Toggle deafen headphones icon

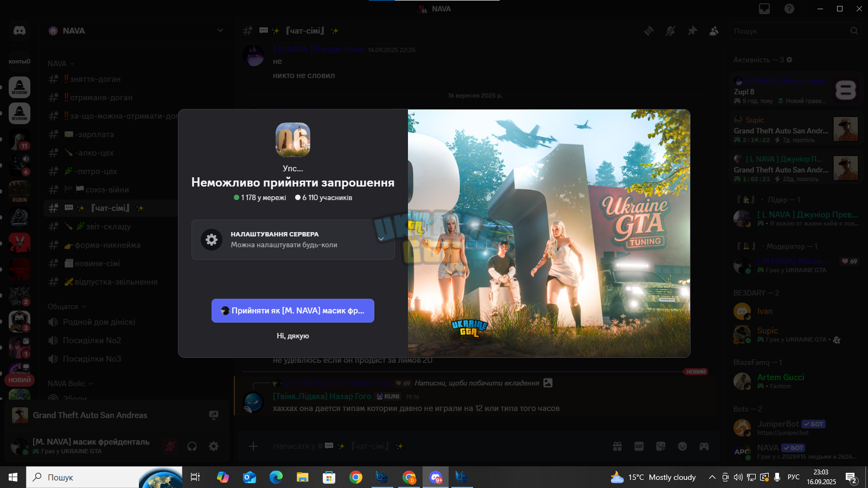(192, 446)
